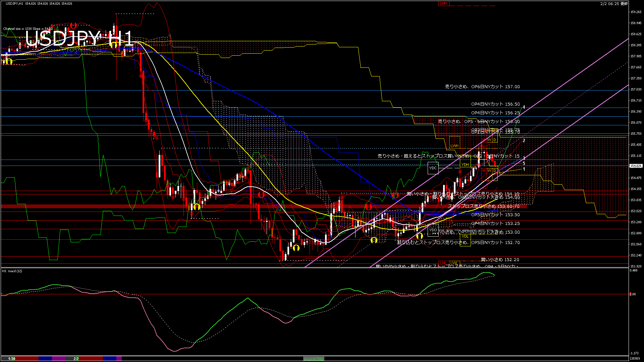Click the 1/30 date marker
This screenshot has width=644, height=362.
pos(12,359)
